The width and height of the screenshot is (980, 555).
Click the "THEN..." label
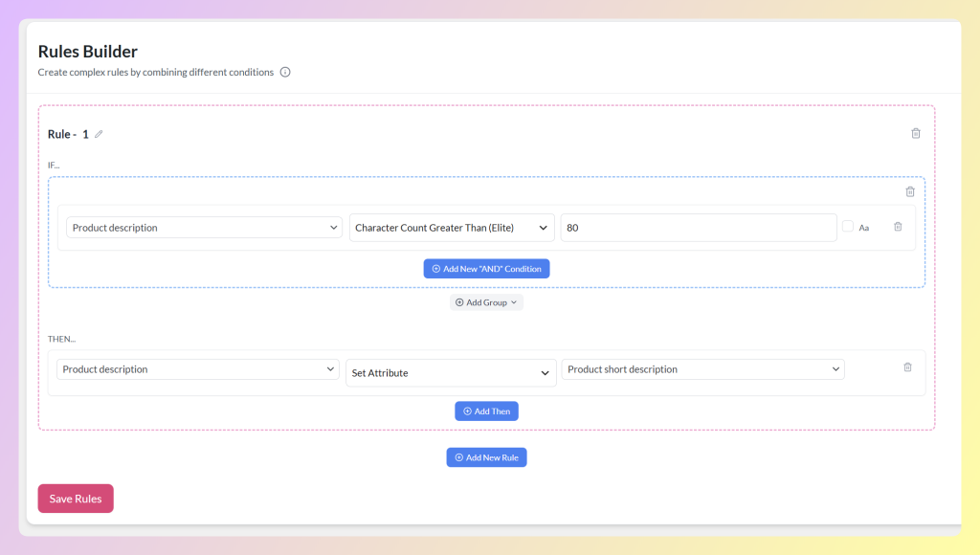click(61, 339)
